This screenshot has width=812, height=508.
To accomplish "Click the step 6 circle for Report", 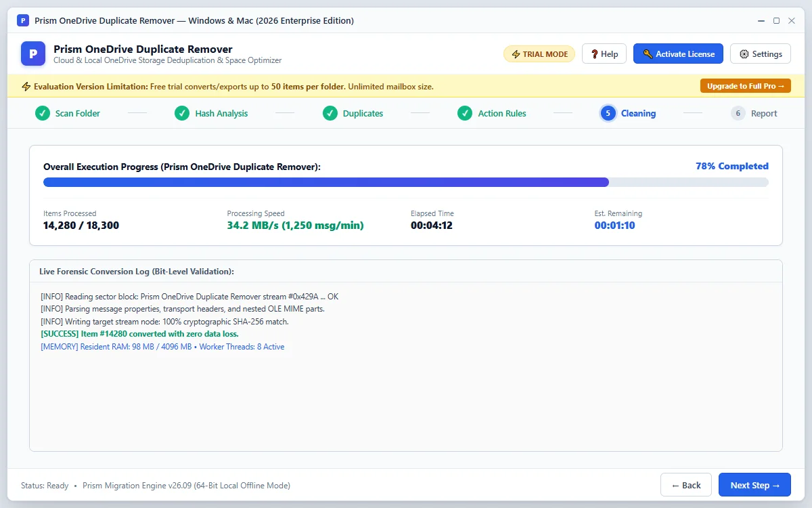I will [738, 113].
